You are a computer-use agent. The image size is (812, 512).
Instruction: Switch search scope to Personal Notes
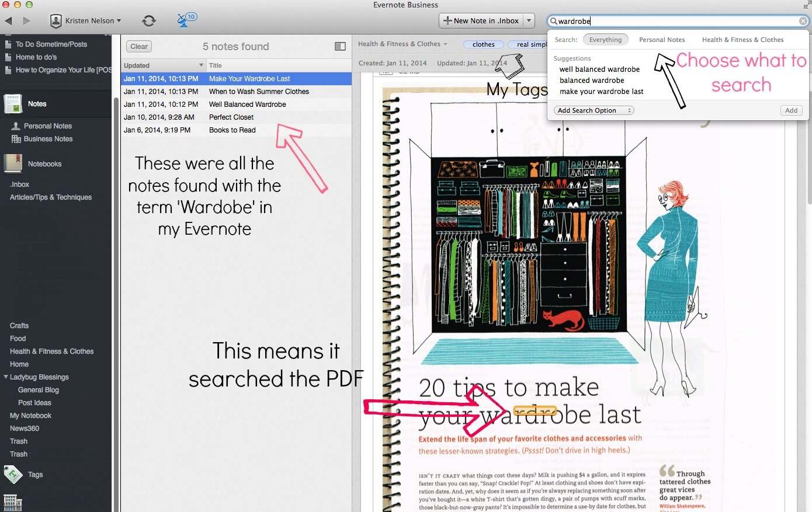point(661,40)
